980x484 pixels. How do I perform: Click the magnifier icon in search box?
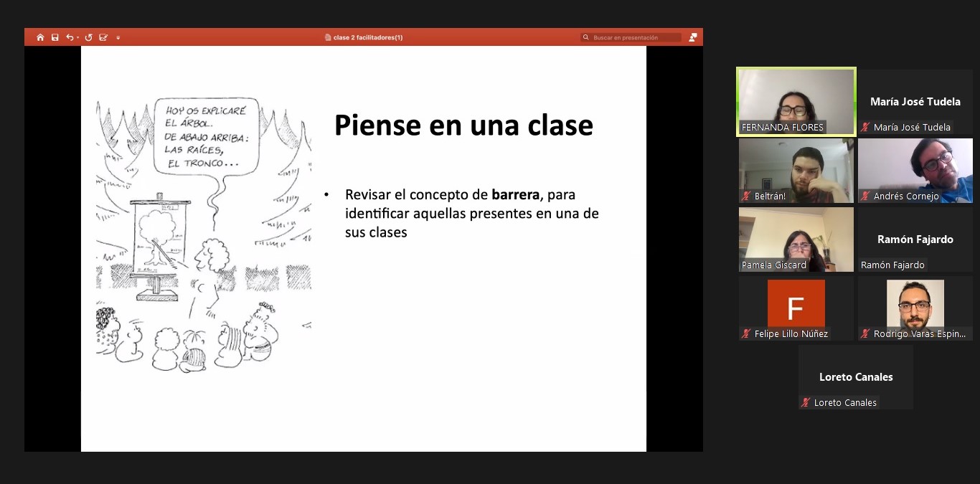(x=586, y=37)
